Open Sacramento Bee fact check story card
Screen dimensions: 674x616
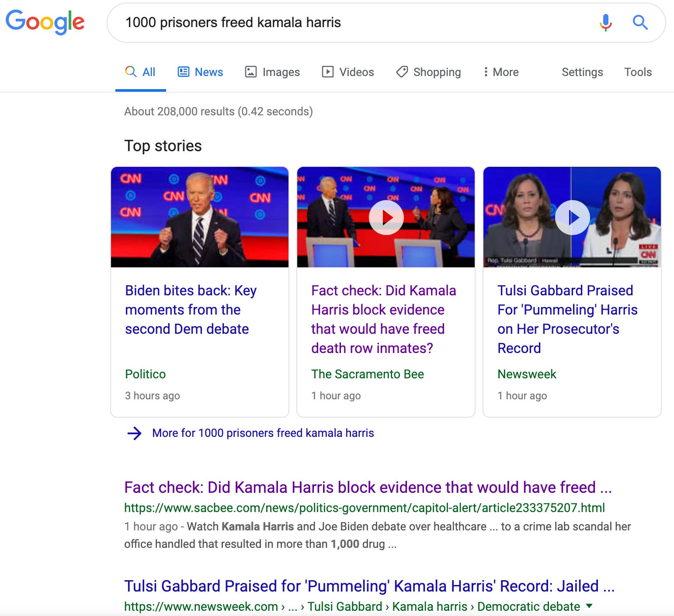[384, 319]
